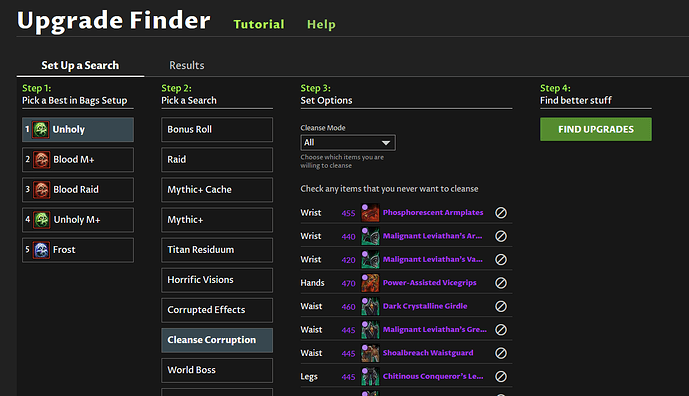Image resolution: width=689 pixels, height=396 pixels.
Task: Open the Chitinous Conqueror's Le... item link
Action: (433, 376)
